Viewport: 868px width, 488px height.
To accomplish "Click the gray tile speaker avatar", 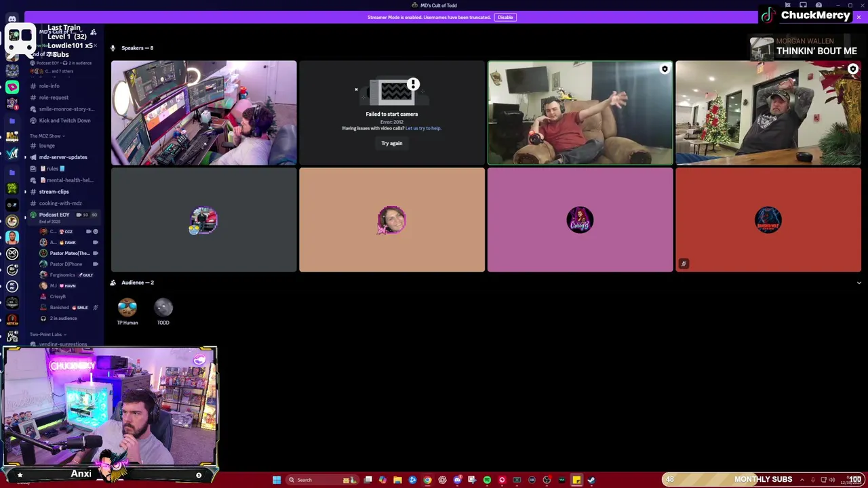I will pyautogui.click(x=203, y=220).
